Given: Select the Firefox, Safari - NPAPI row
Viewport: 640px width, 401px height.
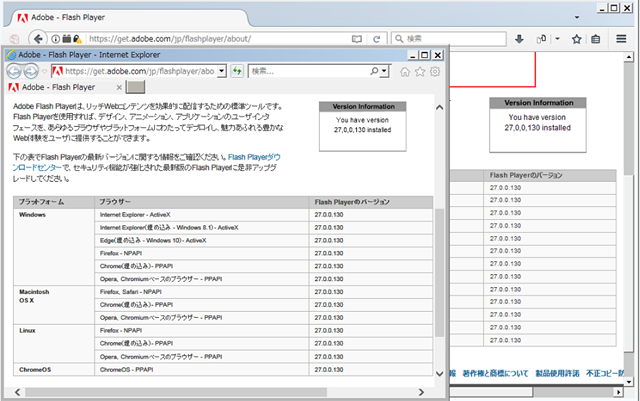Looking at the screenshot, I should click(263, 292).
